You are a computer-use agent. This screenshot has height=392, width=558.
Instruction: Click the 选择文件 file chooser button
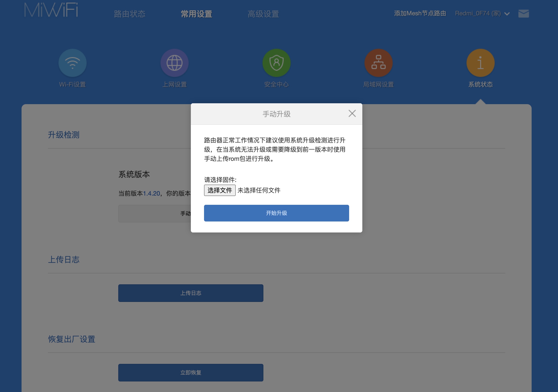[219, 190]
